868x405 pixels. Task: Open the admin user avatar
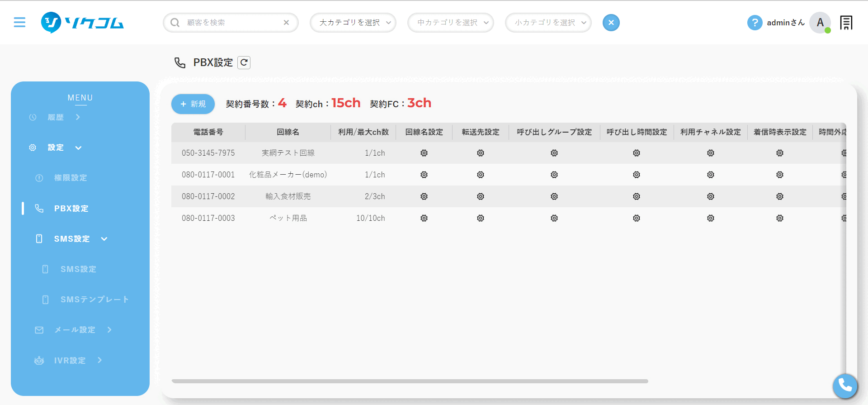[x=820, y=23]
